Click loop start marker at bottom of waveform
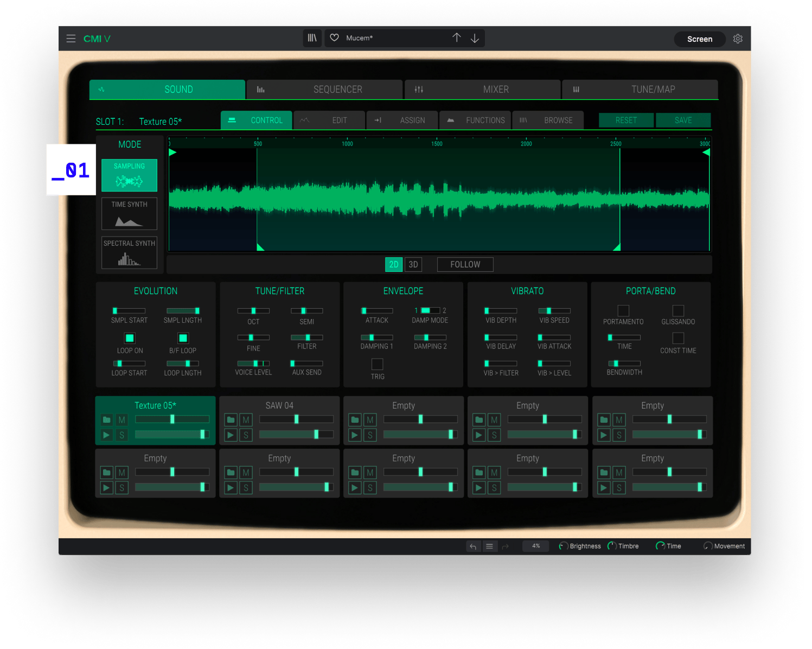Screen dimensions: 812x649 pyautogui.click(x=260, y=247)
